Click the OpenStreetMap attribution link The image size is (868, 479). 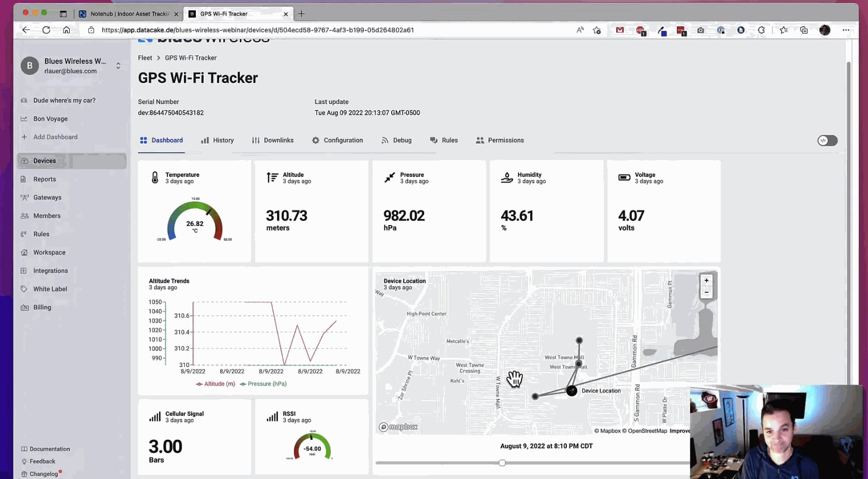[645, 431]
